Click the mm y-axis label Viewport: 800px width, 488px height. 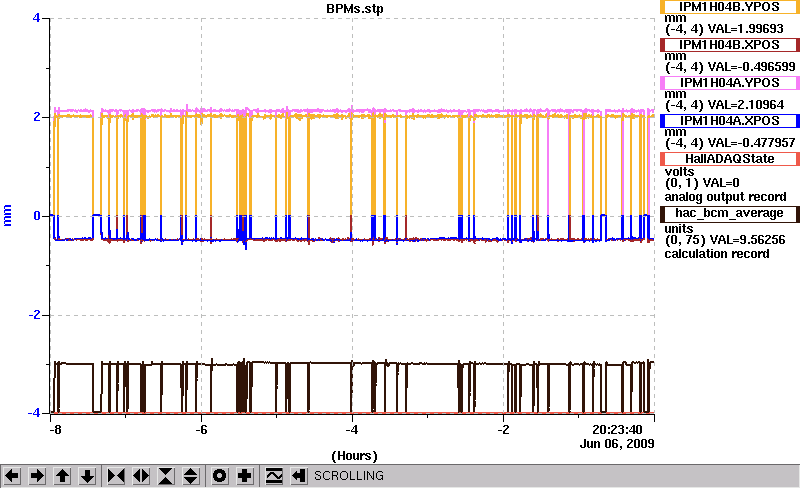coord(7,215)
